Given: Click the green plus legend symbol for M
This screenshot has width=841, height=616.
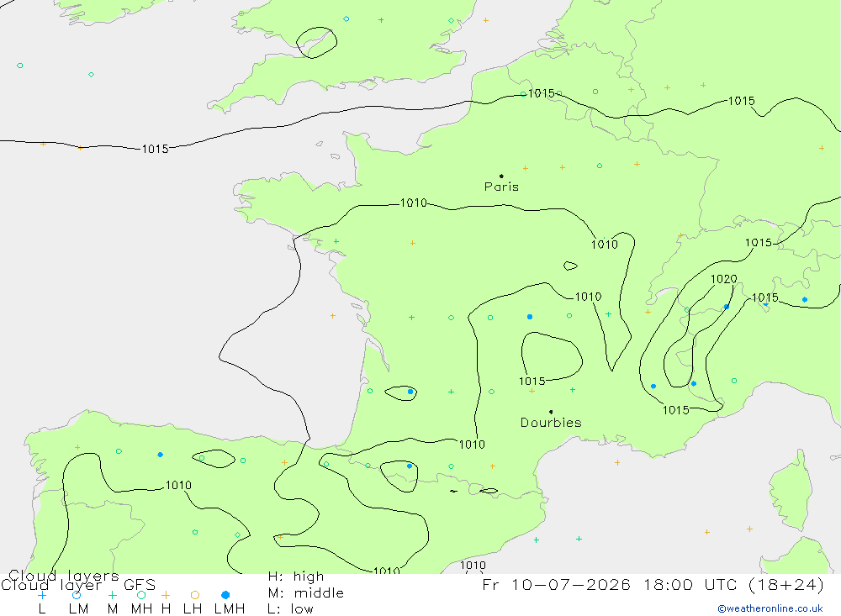Looking at the screenshot, I should pyautogui.click(x=112, y=595).
